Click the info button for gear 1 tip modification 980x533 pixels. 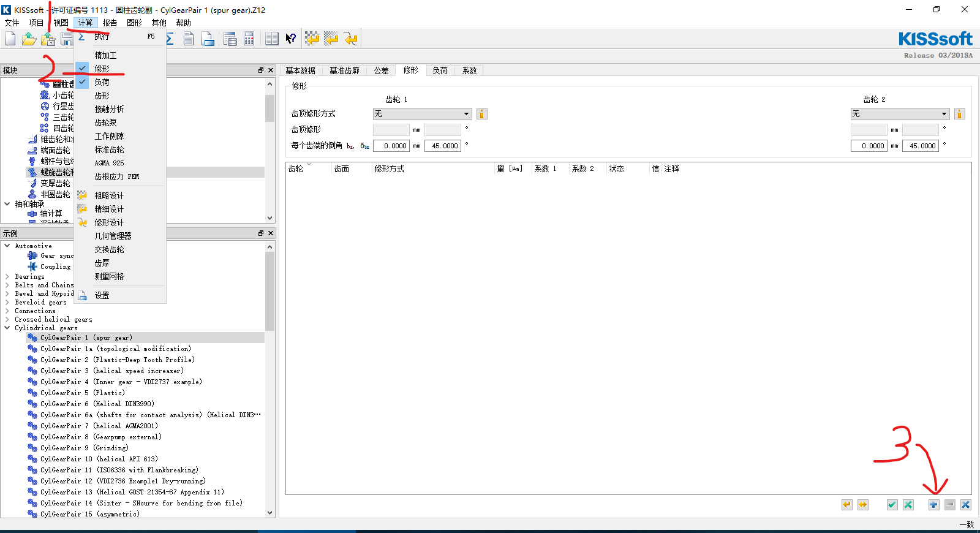(x=482, y=114)
